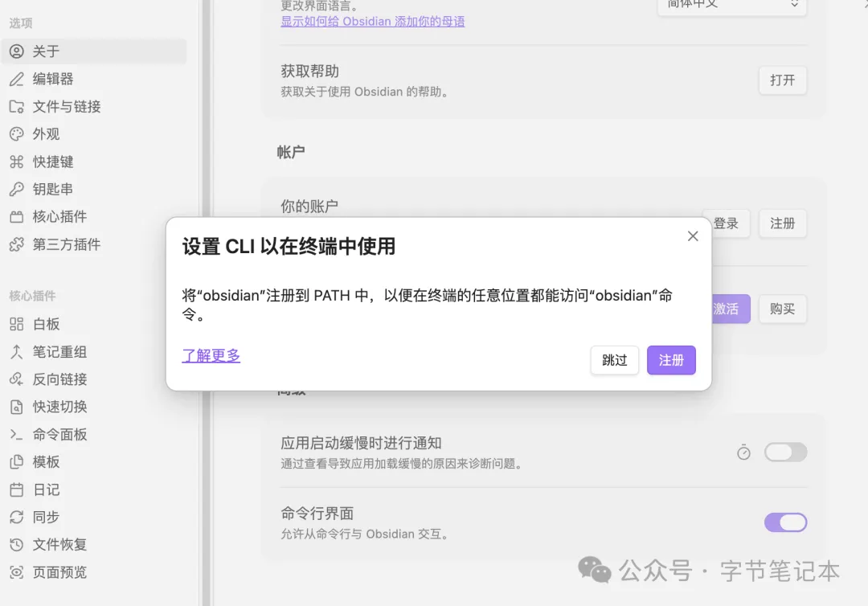Image resolution: width=868 pixels, height=606 pixels.
Task: Open 日记 plugin settings
Action: pyautogui.click(x=94, y=489)
